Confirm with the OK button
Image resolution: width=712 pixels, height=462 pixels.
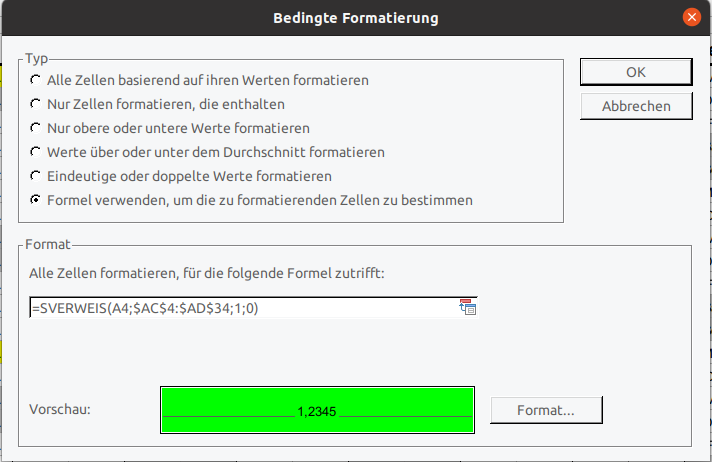[636, 72]
